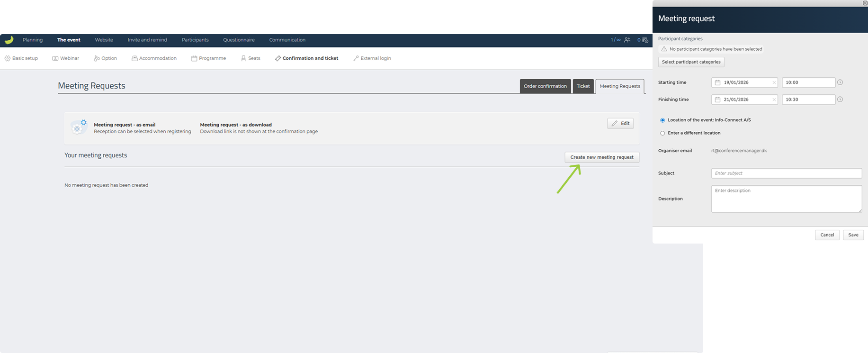The width and height of the screenshot is (868, 353).
Task: Open the participants count icon
Action: (x=627, y=40)
